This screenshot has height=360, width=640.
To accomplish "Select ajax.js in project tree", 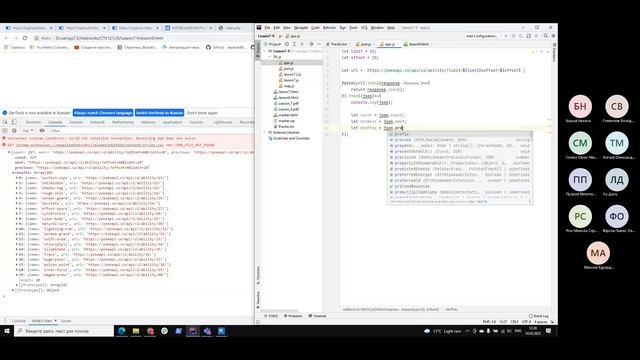I will pyautogui.click(x=288, y=63).
